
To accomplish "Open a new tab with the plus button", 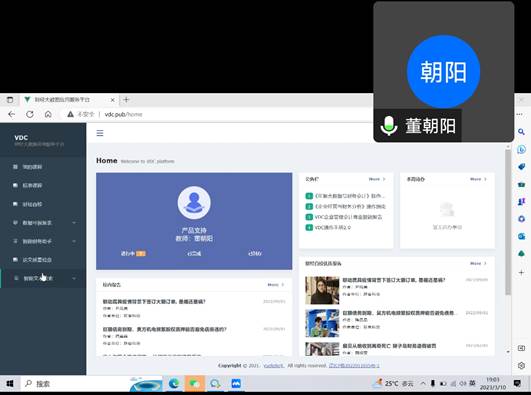I will (x=126, y=100).
